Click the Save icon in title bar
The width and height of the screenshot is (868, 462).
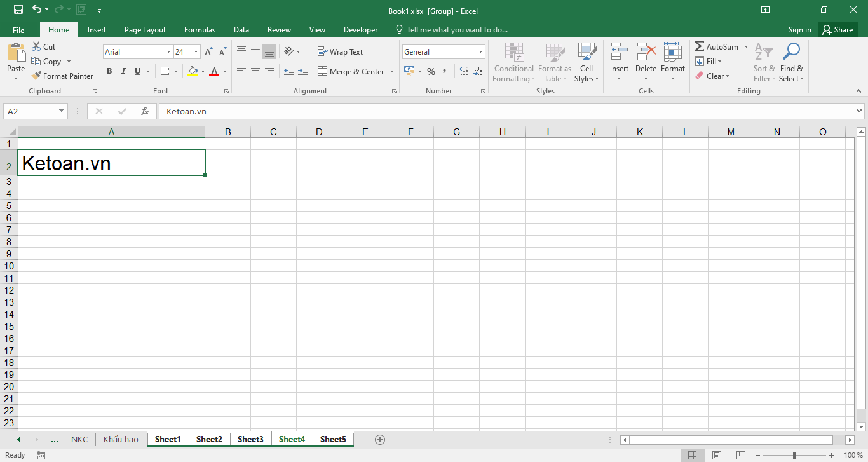click(x=18, y=10)
